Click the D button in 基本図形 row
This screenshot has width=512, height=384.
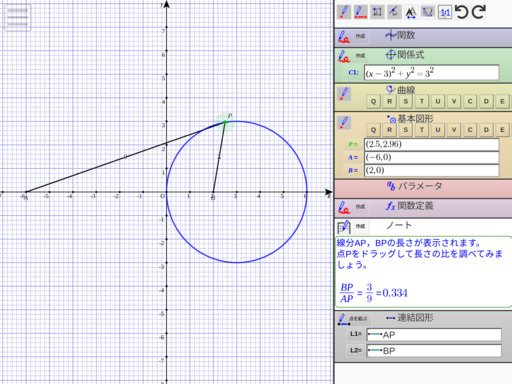[486, 130]
